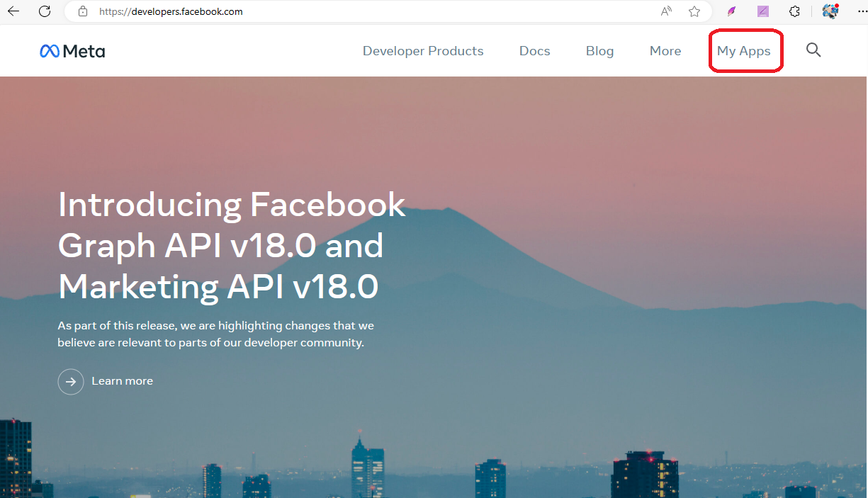Open the browser profile avatar
Viewport: 868px width, 498px height.
830,11
